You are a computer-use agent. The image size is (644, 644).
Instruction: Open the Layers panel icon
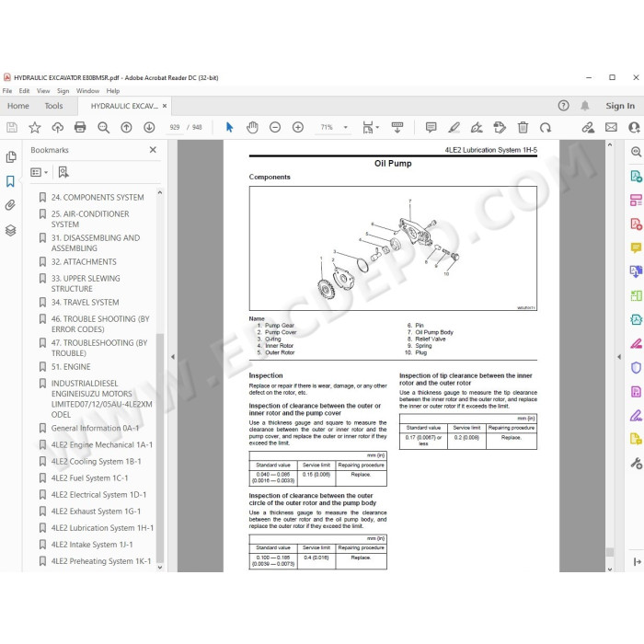[11, 230]
